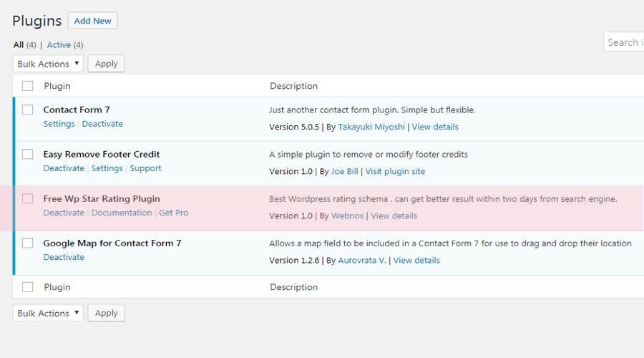
Task: Click the bottom Description footer label
Action: click(293, 287)
